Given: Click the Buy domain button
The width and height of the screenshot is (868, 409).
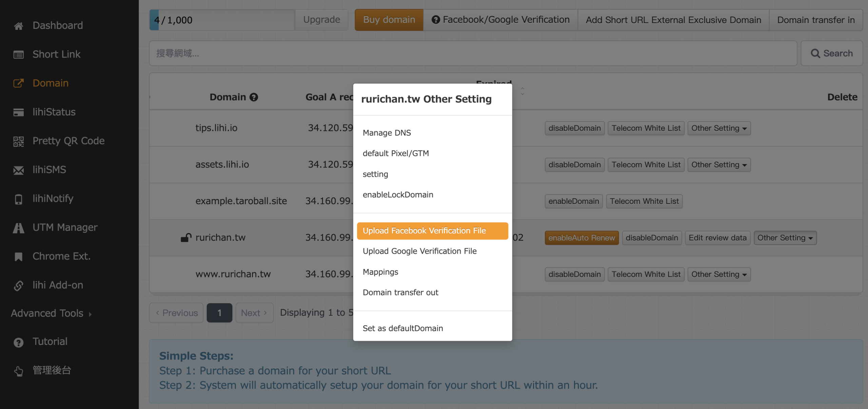Looking at the screenshot, I should click(x=389, y=20).
